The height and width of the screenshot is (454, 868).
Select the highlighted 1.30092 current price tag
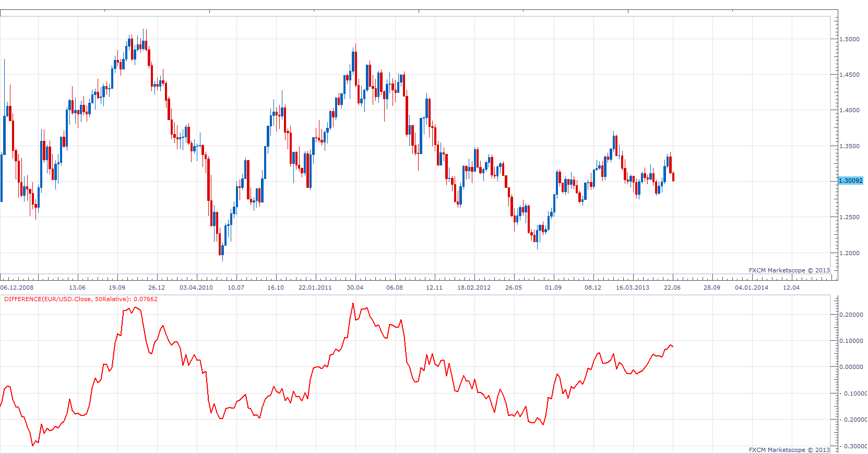coord(851,181)
